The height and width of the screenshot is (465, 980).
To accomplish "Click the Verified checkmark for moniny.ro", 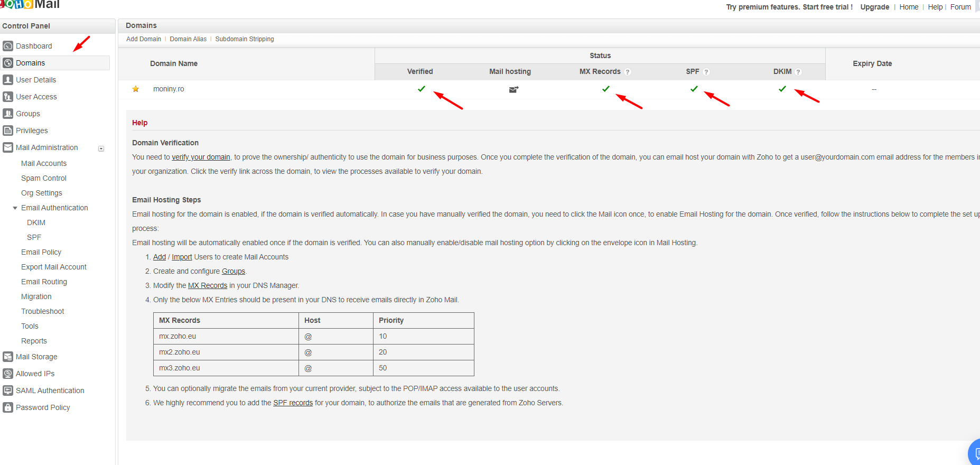I will click(x=421, y=89).
